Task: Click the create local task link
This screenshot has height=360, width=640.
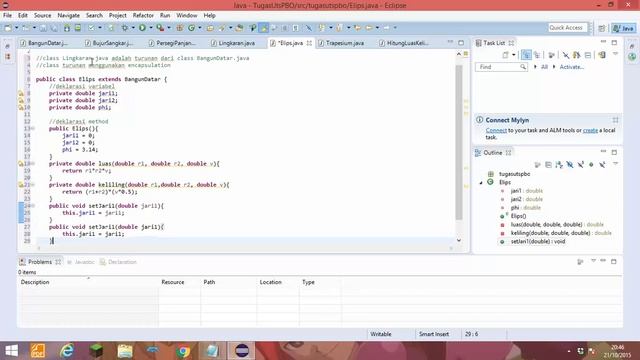Action: coord(590,131)
